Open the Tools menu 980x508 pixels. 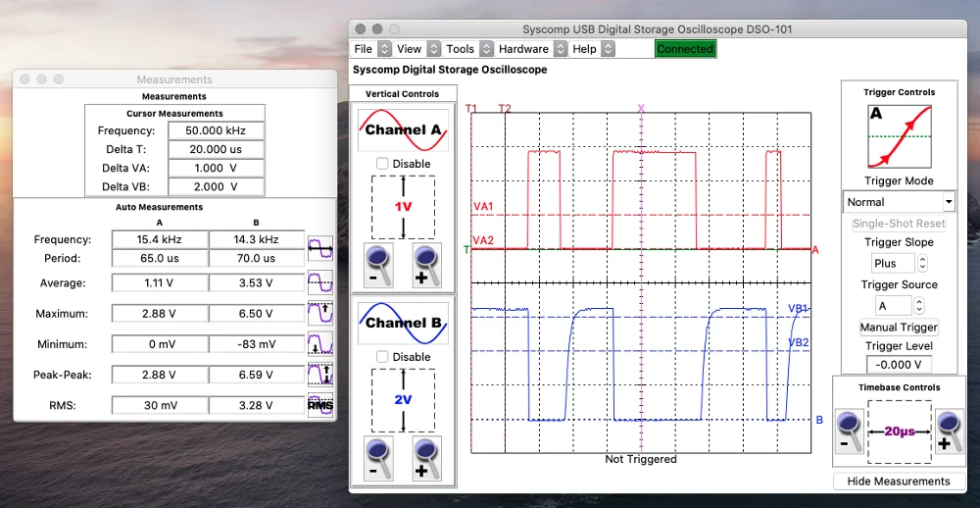(x=468, y=49)
